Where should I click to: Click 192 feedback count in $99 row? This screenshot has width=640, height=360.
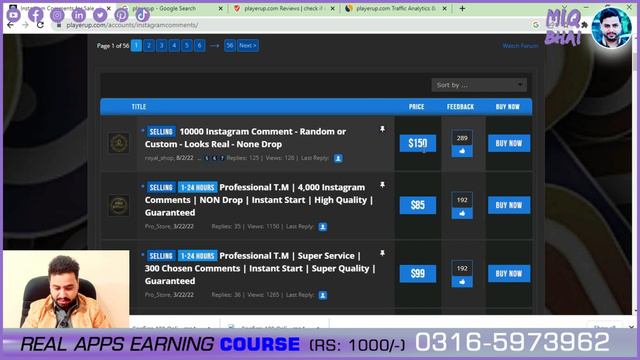pos(462,268)
